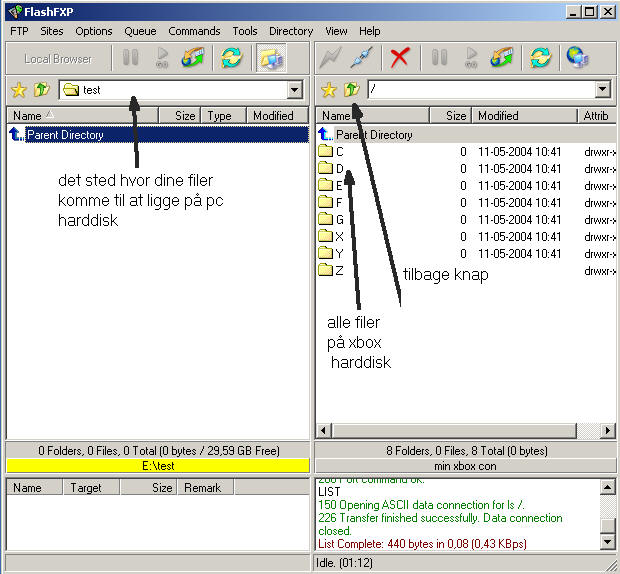The height and width of the screenshot is (574, 620).
Task: Go up one folder in local pane
Action: [x=42, y=90]
